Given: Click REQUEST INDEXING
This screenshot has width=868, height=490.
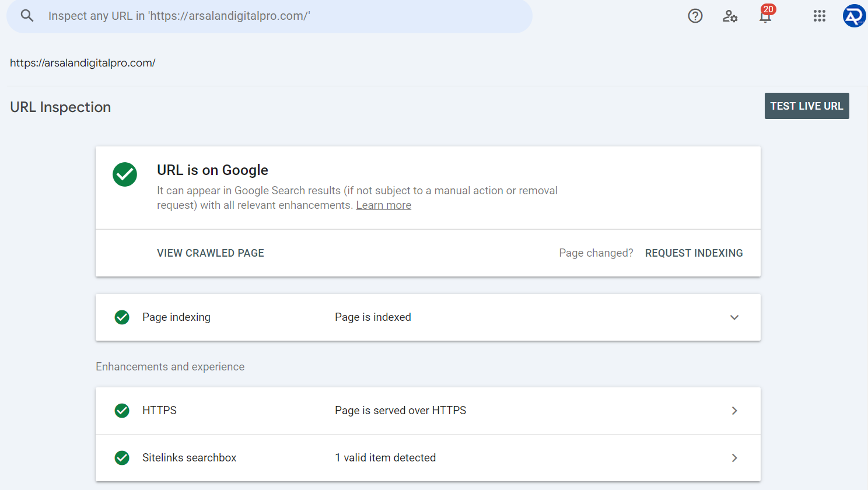Looking at the screenshot, I should 694,253.
